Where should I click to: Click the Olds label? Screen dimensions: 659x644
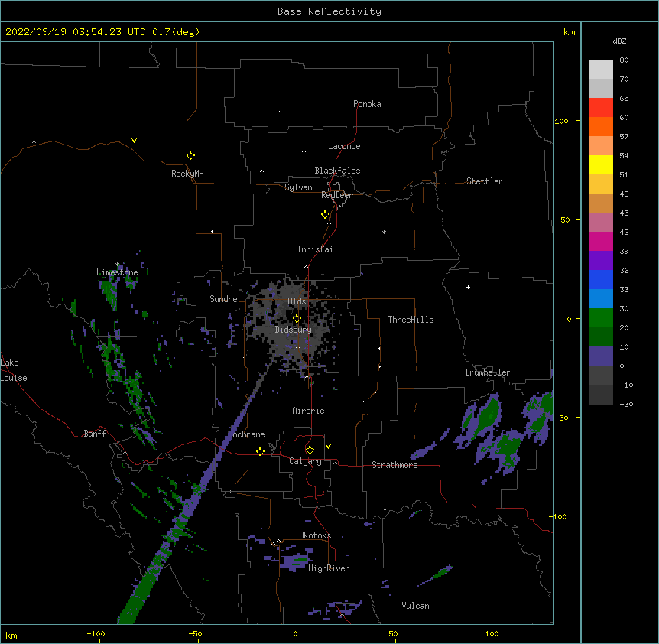coord(297,301)
